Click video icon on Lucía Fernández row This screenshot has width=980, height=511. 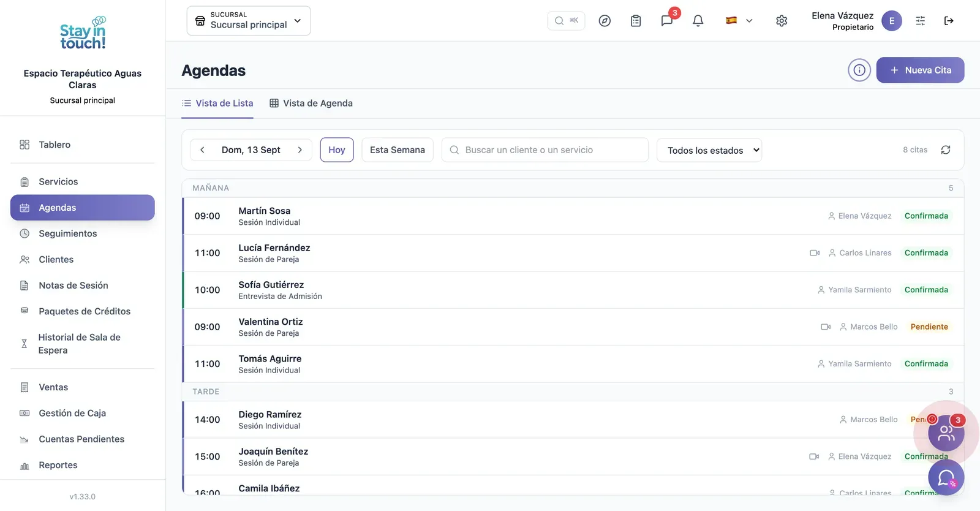(x=815, y=253)
